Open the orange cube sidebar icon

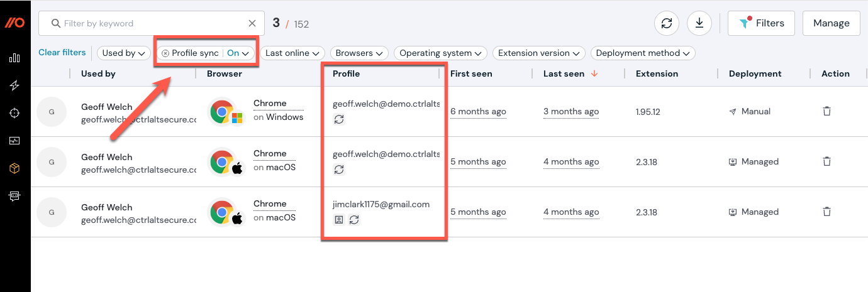14,168
